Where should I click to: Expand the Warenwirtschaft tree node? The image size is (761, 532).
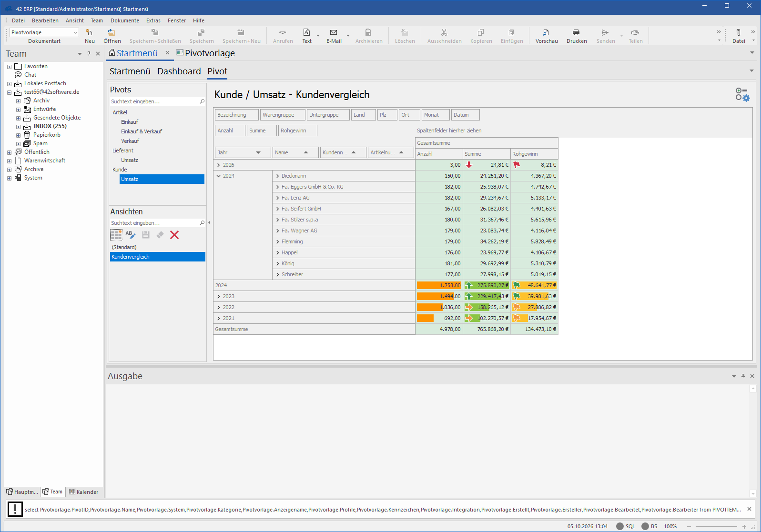(9, 161)
